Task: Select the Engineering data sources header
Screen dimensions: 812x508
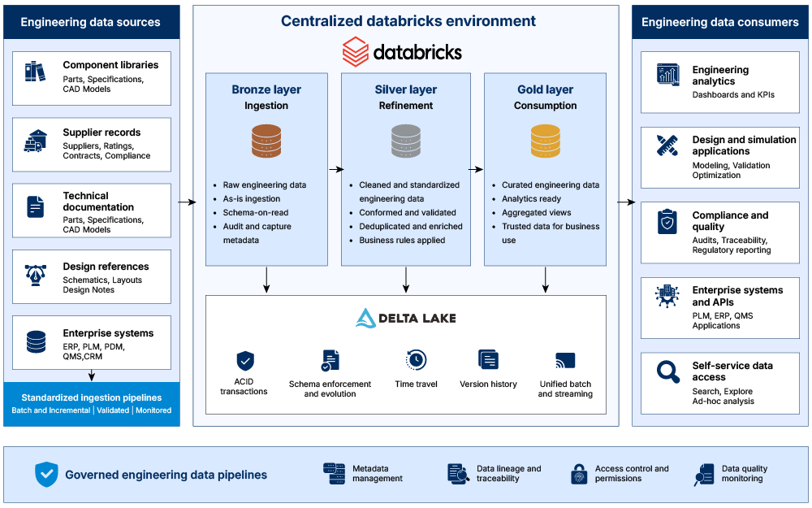Action: [x=91, y=22]
